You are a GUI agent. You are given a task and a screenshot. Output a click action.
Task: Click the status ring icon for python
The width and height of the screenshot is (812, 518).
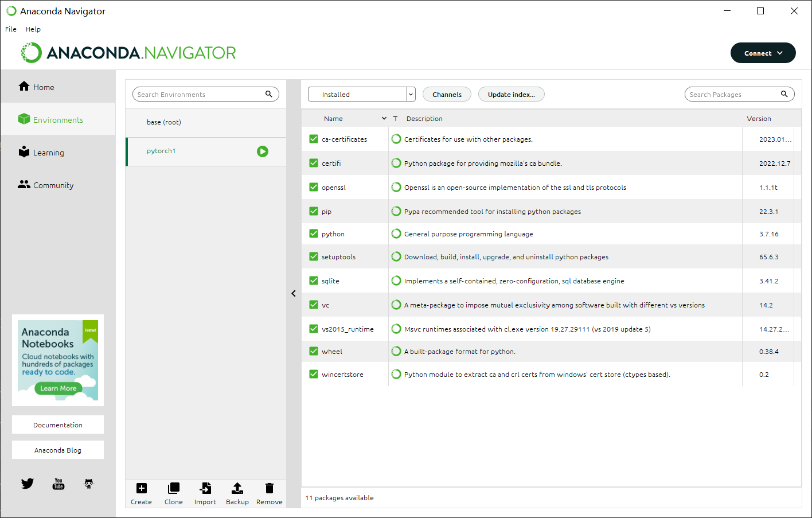pos(396,233)
